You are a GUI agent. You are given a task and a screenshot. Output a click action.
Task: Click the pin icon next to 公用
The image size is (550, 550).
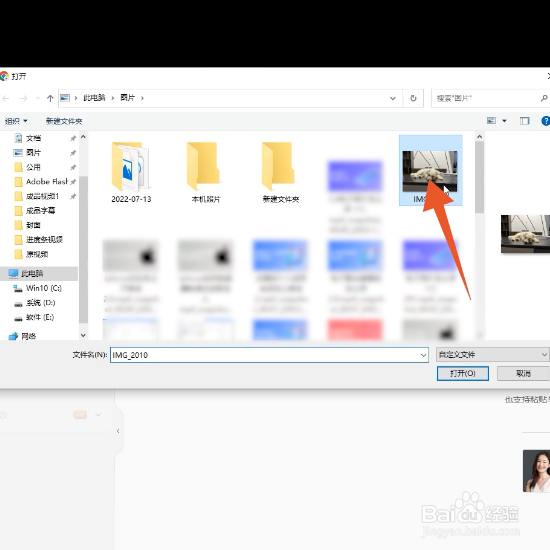73,167
